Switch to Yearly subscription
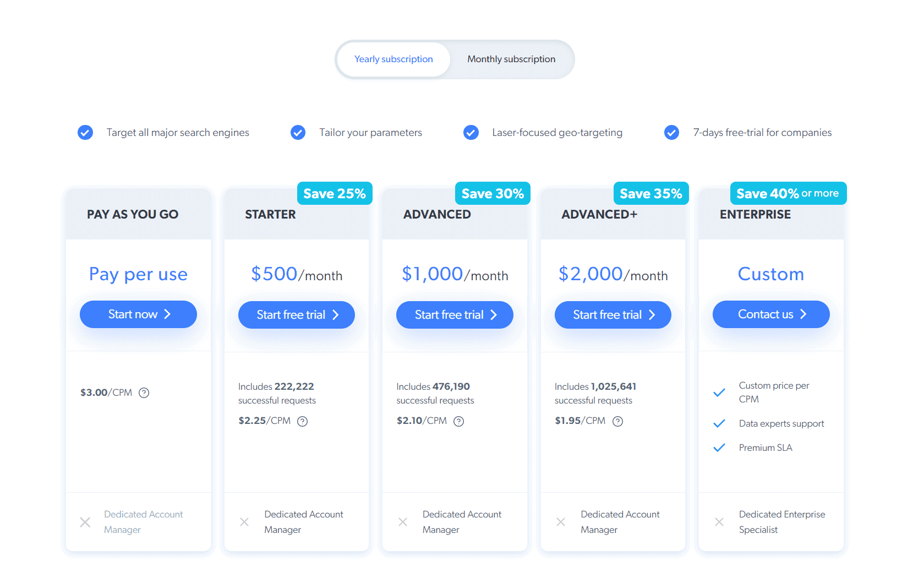The image size is (924, 583). [x=393, y=59]
